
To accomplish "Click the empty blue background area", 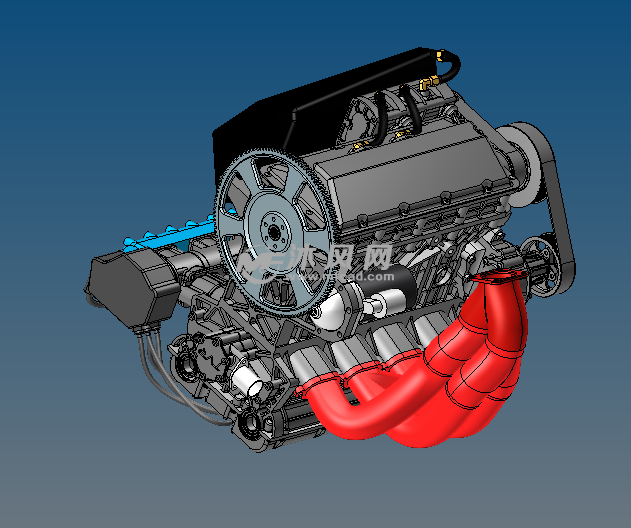I will point(80,100).
